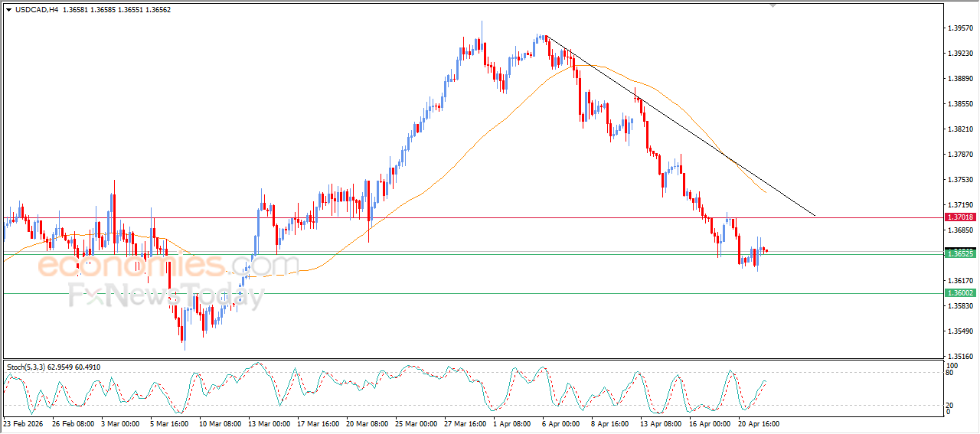
Task: Click the chart shift triangle marker at top
Action: tap(773, 5)
